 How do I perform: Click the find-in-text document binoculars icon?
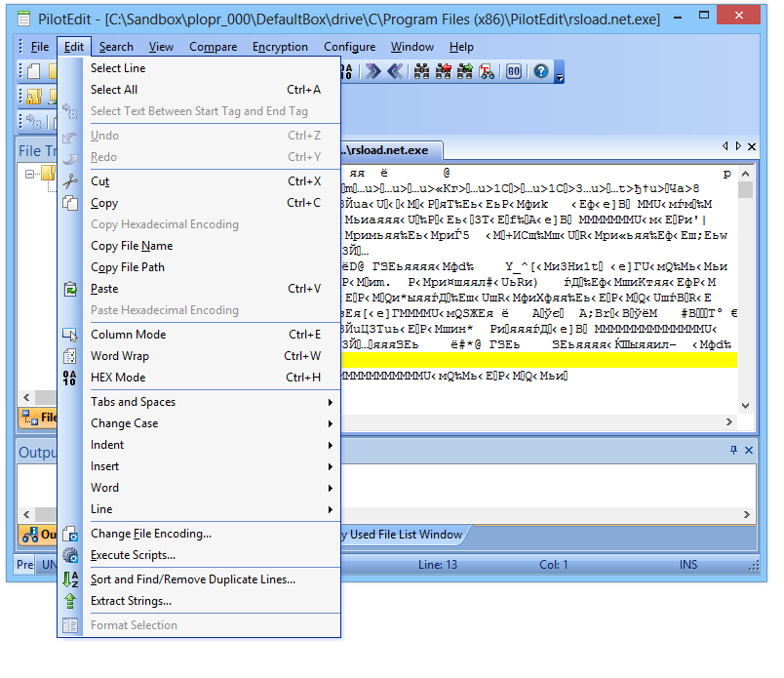[x=487, y=71]
